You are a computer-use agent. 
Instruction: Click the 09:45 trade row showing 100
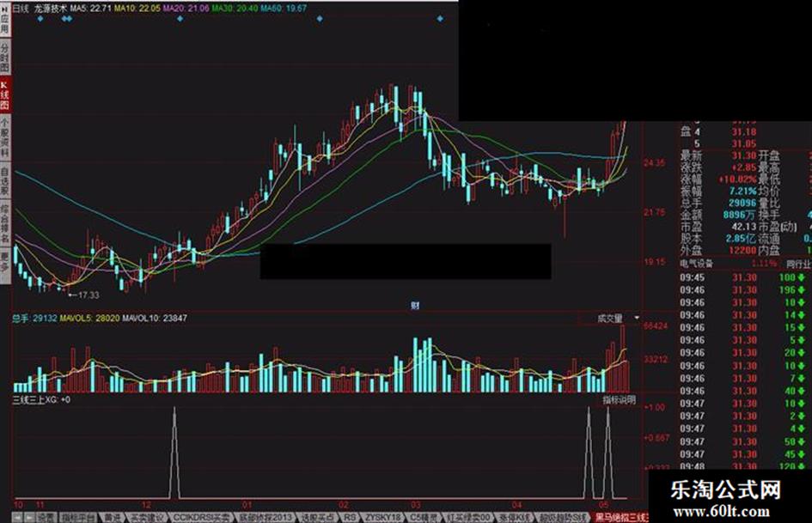[x=745, y=277]
